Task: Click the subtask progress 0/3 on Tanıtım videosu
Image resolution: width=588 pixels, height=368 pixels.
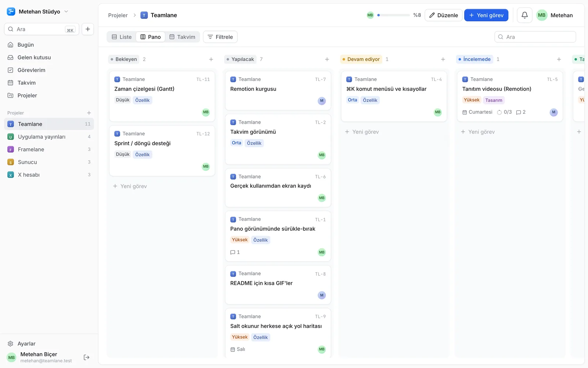Action: pyautogui.click(x=504, y=112)
